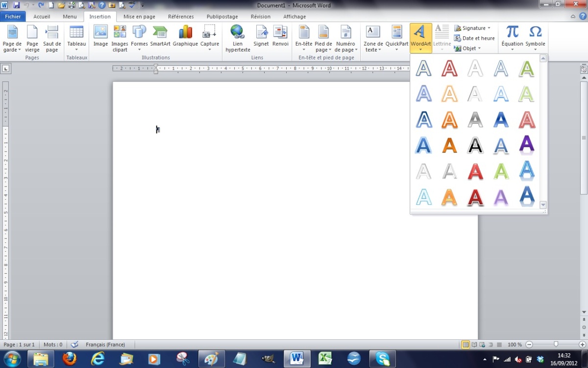Open the Équation dropdown

pyautogui.click(x=512, y=39)
